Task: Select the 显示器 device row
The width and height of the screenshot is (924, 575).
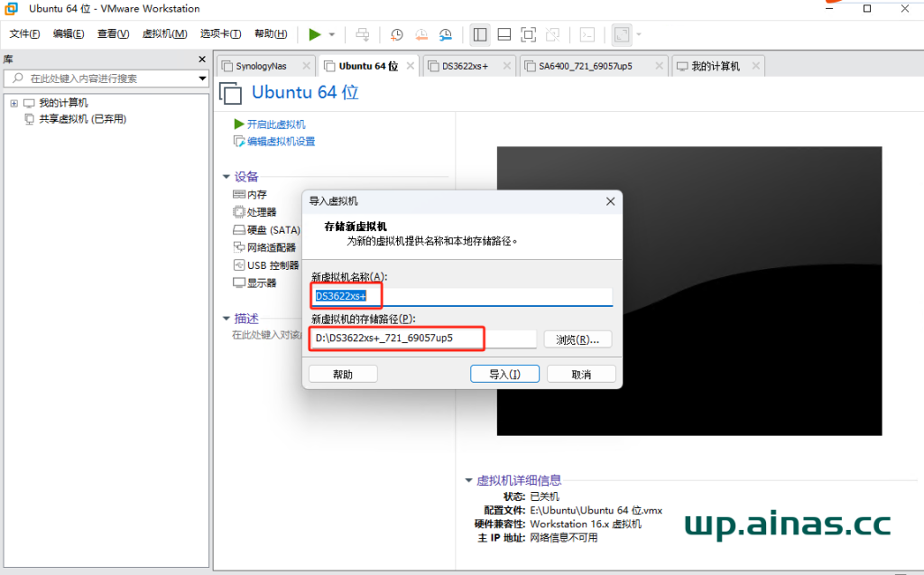Action: [254, 283]
